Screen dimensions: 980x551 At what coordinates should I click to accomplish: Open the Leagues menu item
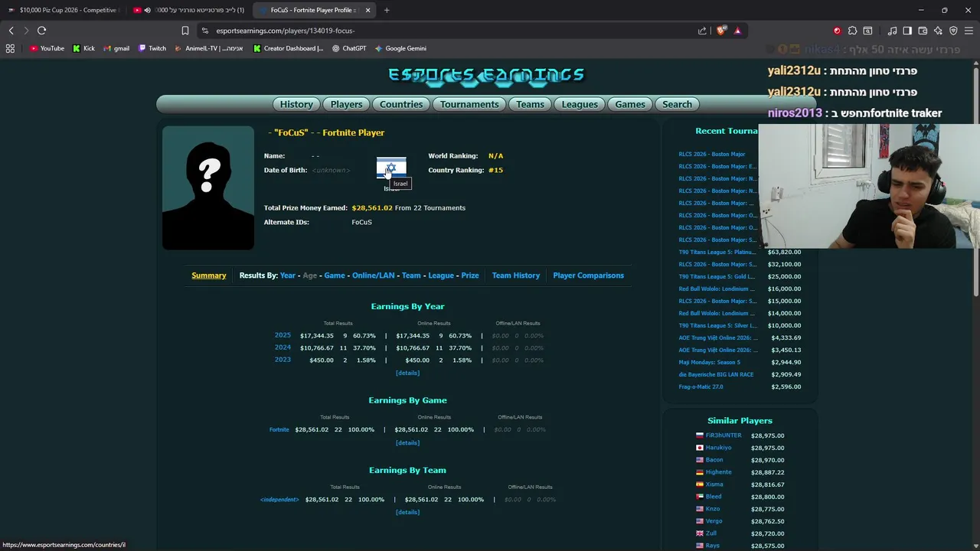point(580,104)
